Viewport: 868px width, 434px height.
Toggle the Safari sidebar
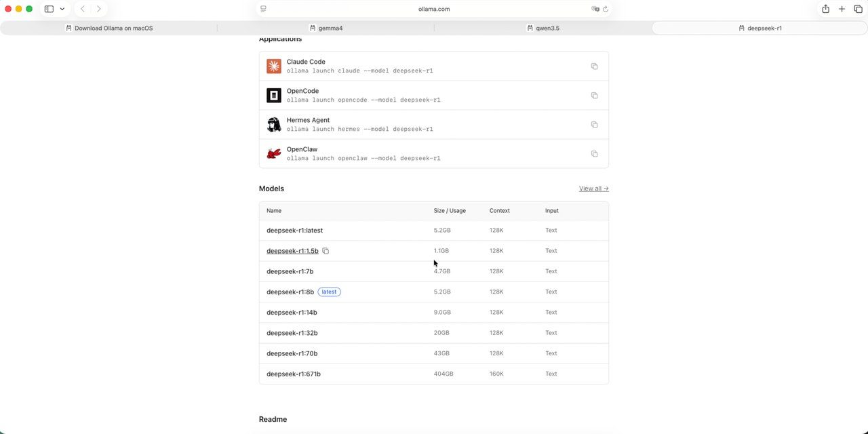49,9
